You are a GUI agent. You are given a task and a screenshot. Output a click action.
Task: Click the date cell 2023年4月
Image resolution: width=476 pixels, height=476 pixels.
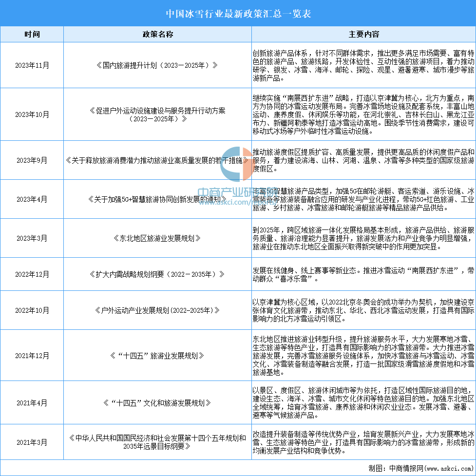(32, 199)
